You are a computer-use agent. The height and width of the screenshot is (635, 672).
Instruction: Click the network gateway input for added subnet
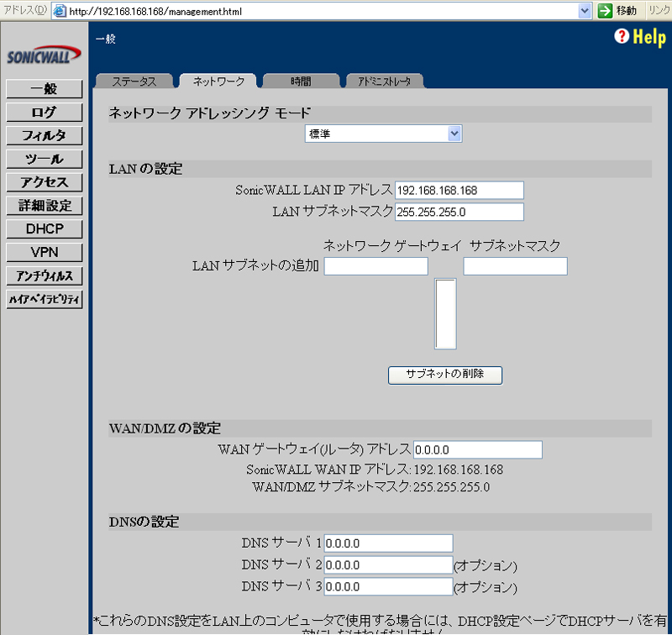pyautogui.click(x=375, y=266)
